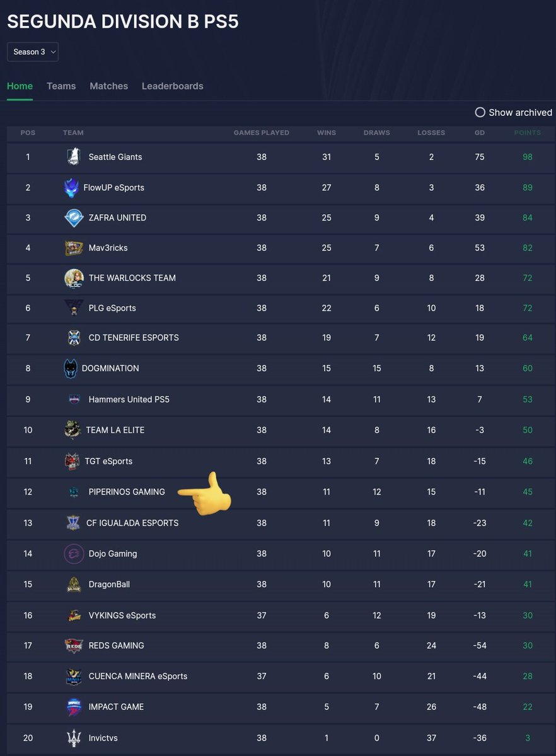Open the IMPACT GAME team link
The width and height of the screenshot is (556, 756).
tap(116, 707)
